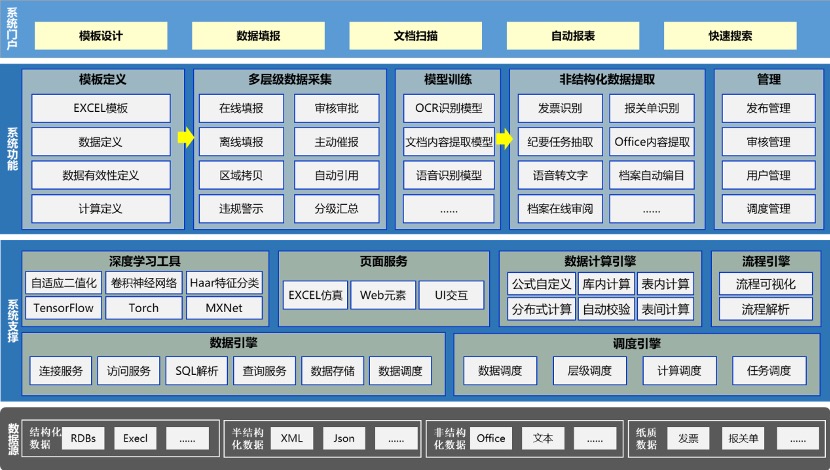Select the 连接服务 box
This screenshot has width=830, height=470.
[x=61, y=370]
